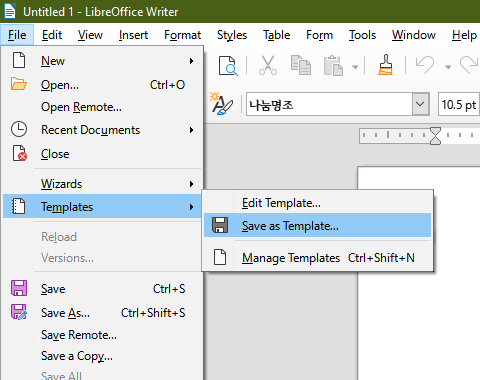This screenshot has width=480, height=380.
Task: Click the New document icon in File menu
Action: pyautogui.click(x=19, y=60)
